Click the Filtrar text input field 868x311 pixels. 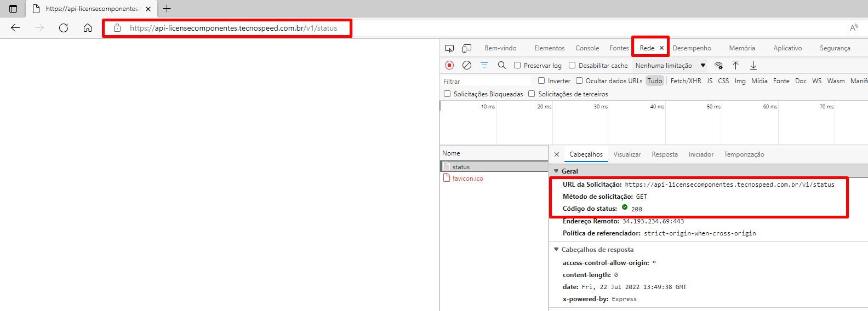click(x=487, y=81)
